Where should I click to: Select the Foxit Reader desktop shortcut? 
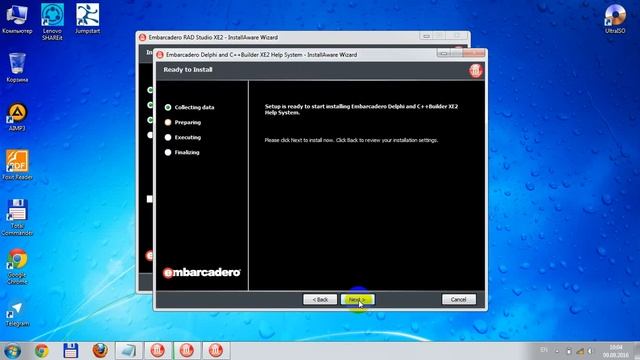click(x=17, y=165)
